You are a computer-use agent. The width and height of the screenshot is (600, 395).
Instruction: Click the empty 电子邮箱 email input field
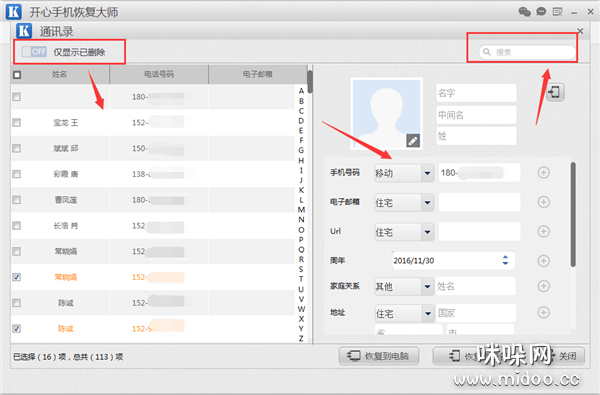[479, 202]
